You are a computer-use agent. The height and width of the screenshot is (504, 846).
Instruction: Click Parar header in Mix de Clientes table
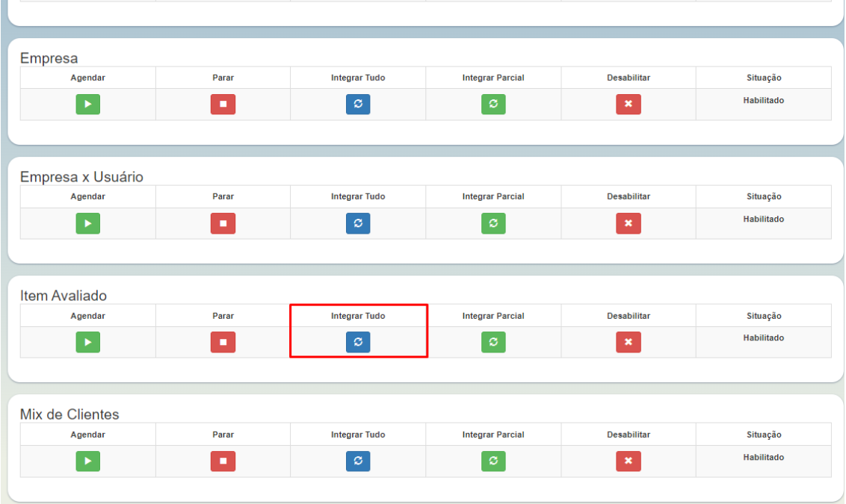click(x=223, y=435)
